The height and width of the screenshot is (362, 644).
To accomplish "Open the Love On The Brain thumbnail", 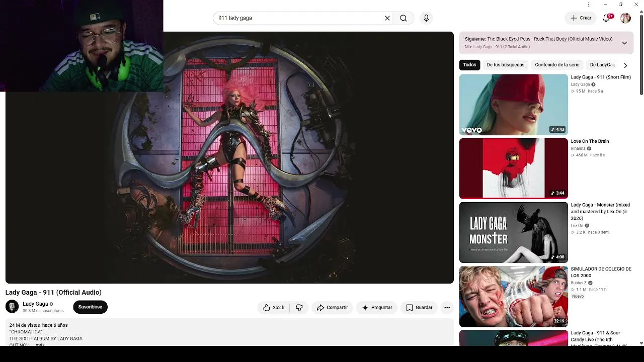I will (513, 168).
